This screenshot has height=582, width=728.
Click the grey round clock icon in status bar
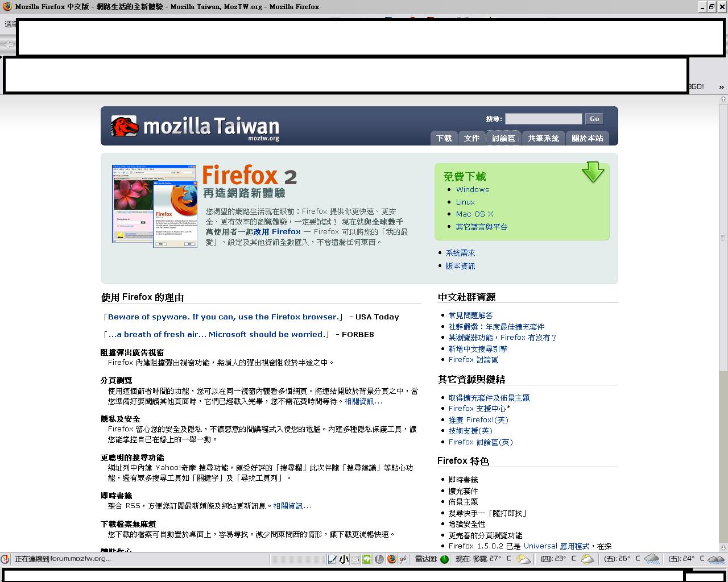point(379,559)
